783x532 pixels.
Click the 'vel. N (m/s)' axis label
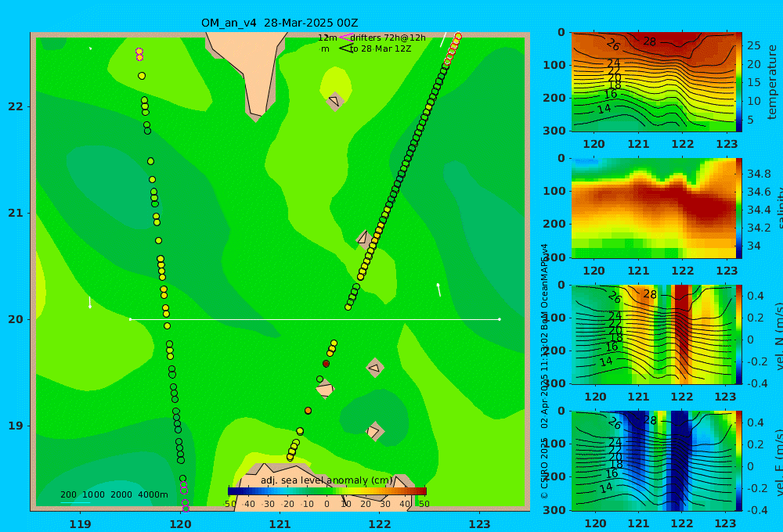(778, 336)
